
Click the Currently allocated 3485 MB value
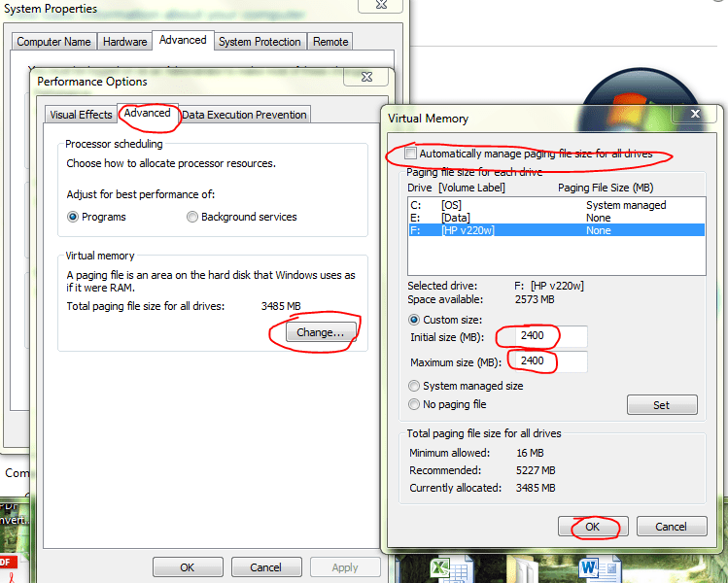click(536, 488)
